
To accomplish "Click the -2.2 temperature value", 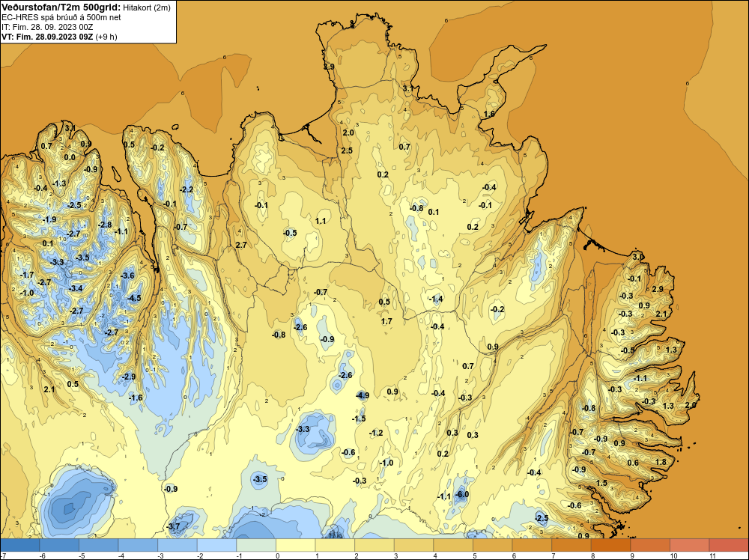I will pyautogui.click(x=187, y=189).
